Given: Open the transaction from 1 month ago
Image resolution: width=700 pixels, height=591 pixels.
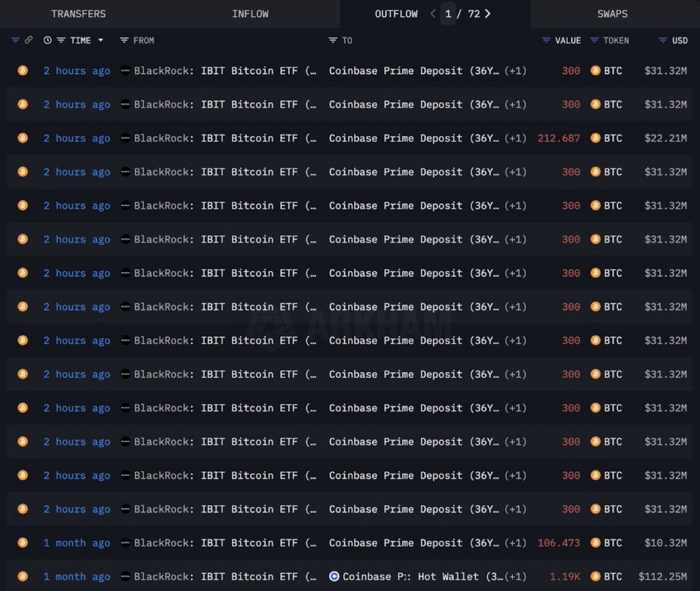Looking at the screenshot, I should tap(77, 543).
